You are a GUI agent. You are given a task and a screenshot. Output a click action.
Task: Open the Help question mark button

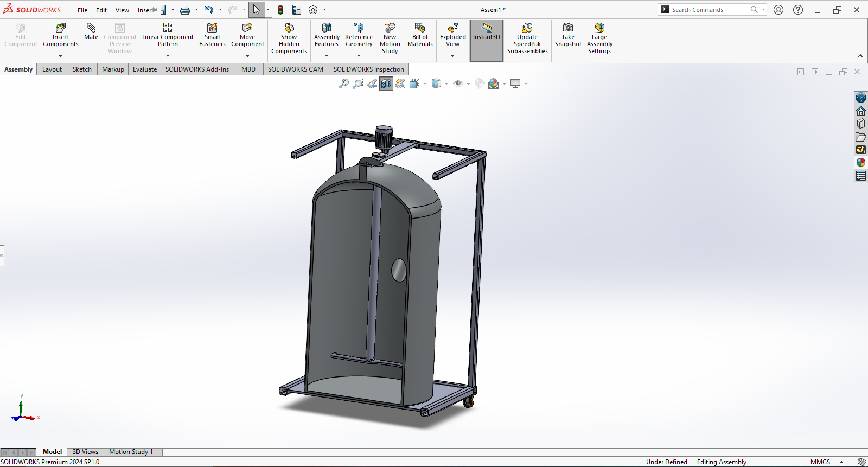(798, 10)
